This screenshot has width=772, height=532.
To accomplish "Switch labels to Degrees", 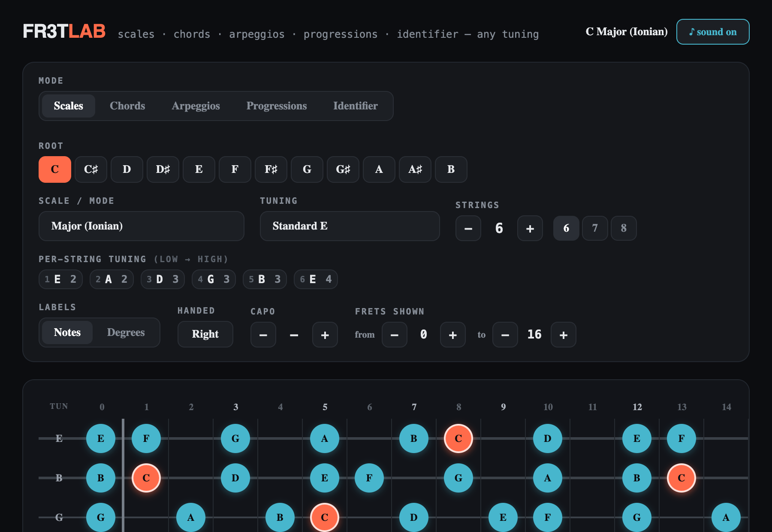I will [x=126, y=332].
